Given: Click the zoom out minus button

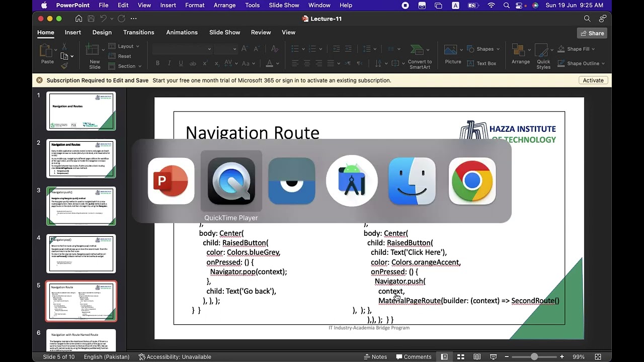Looking at the screenshot, I should pos(507,357).
